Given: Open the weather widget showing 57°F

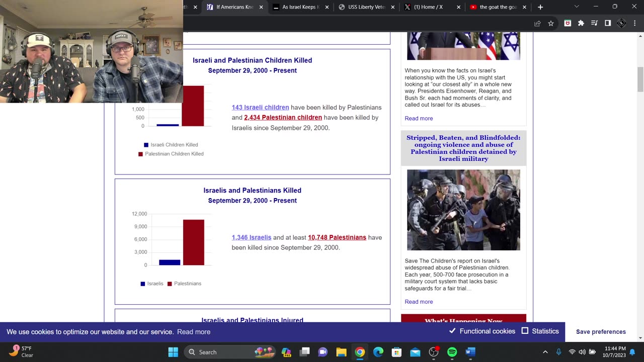Looking at the screenshot, I should [x=21, y=351].
